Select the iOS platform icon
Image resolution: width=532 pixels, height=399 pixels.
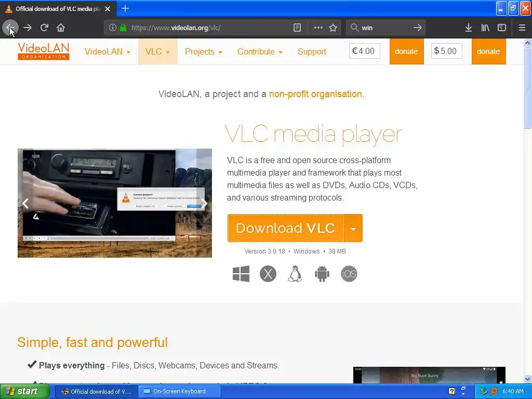(x=349, y=274)
